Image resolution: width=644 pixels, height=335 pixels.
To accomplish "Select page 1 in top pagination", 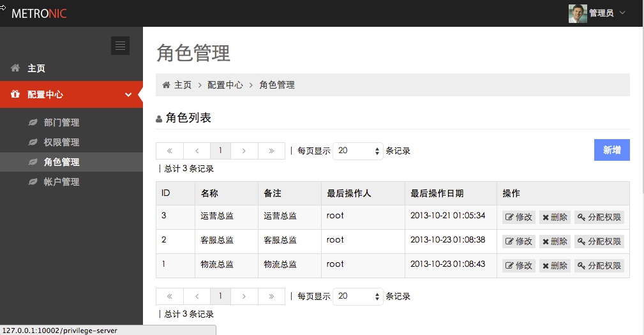I will point(221,151).
